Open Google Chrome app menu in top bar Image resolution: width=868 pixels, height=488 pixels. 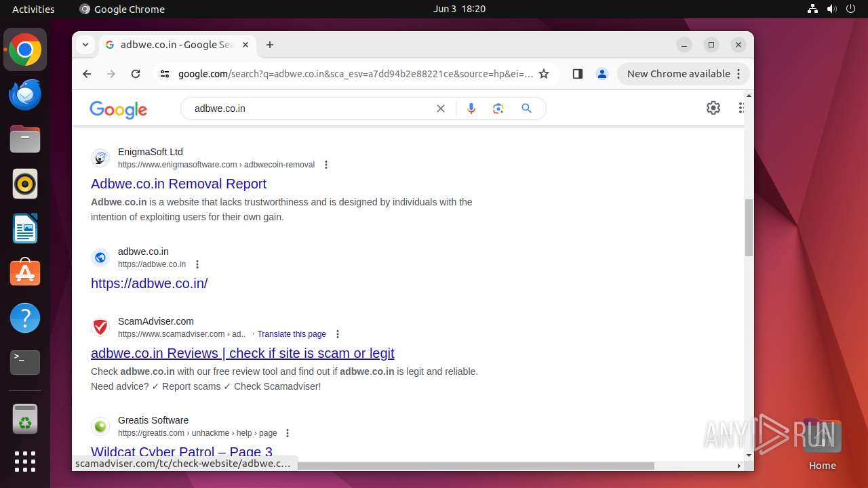click(x=122, y=9)
